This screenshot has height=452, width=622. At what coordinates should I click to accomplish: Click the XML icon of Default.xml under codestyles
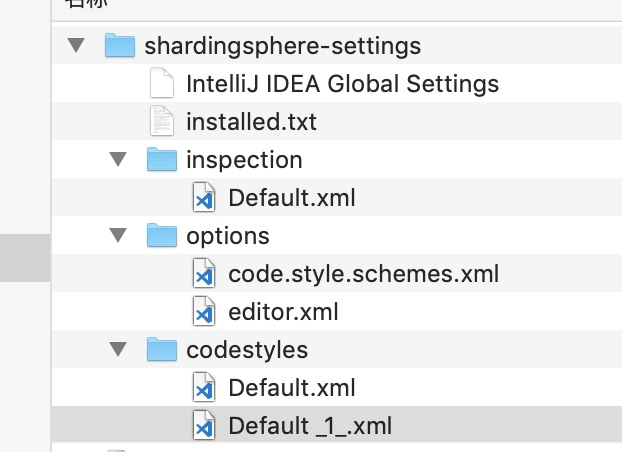[204, 387]
